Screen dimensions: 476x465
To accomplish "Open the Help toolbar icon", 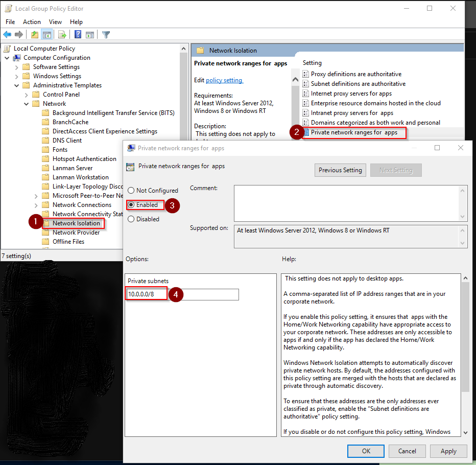I will 78,35.
